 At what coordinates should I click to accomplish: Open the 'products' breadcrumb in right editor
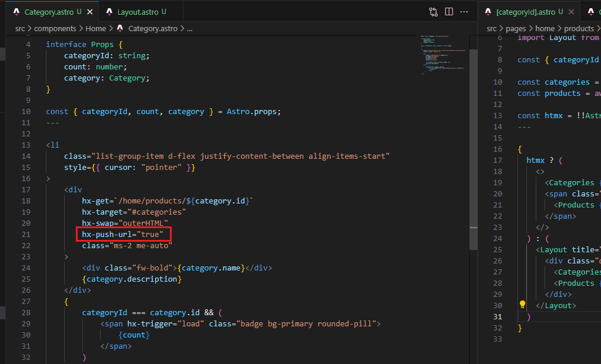coord(579,29)
